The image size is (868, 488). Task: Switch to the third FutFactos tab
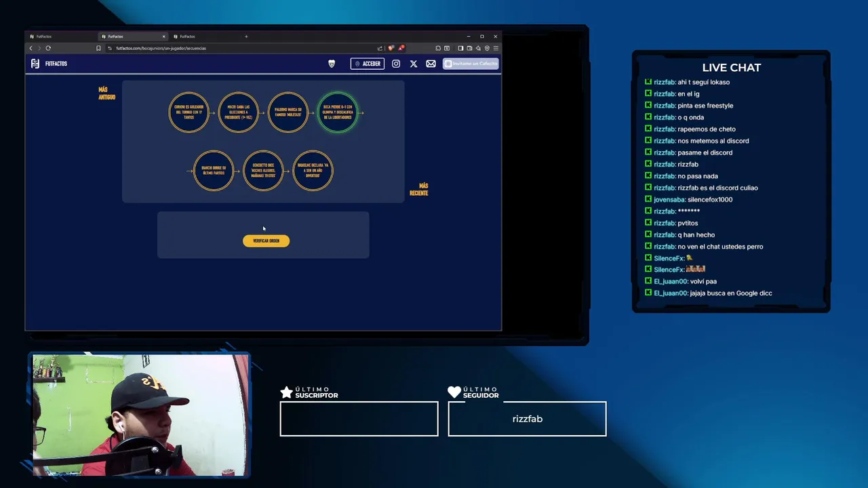point(203,37)
